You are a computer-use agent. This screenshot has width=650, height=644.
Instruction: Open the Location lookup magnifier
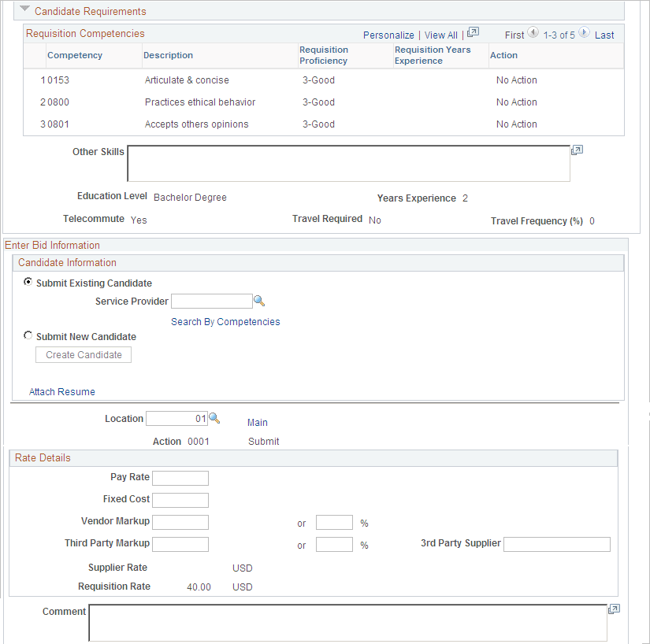[214, 418]
